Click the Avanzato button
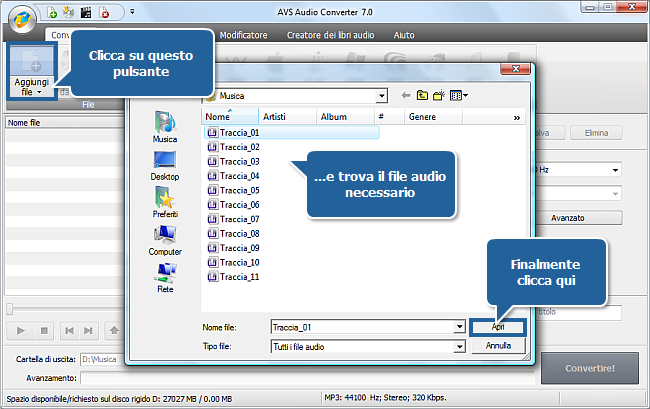 click(579, 218)
